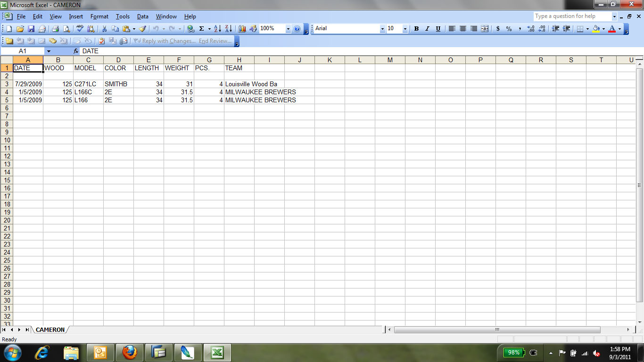Apply Percent Style formatting
The image size is (644, 362).
tap(509, 29)
